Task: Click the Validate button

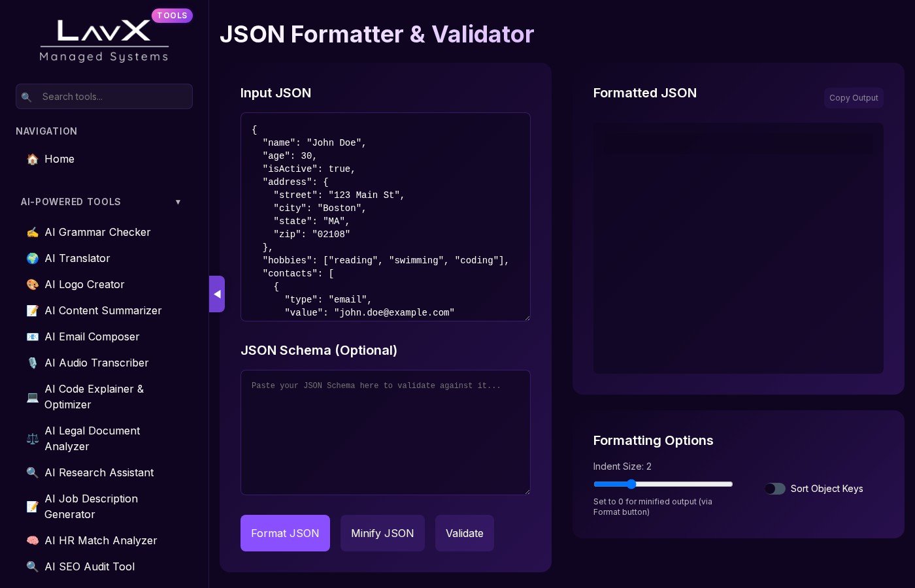Action: pos(464,533)
